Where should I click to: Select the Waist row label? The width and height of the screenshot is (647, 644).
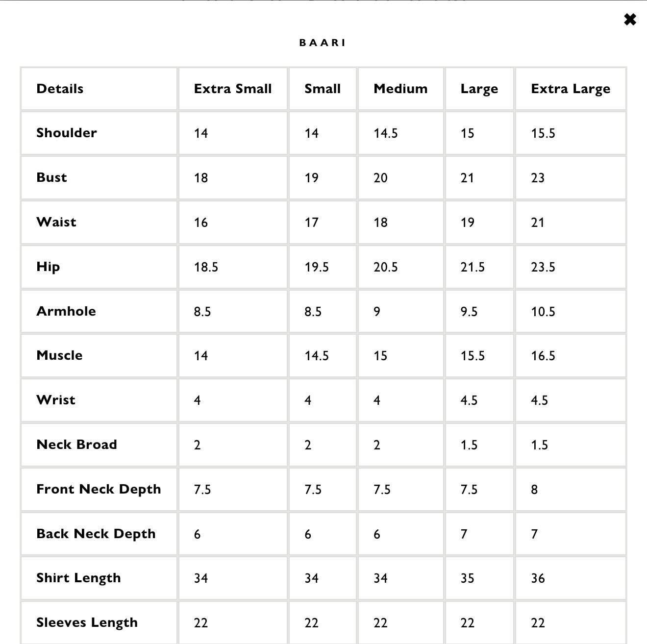click(56, 222)
